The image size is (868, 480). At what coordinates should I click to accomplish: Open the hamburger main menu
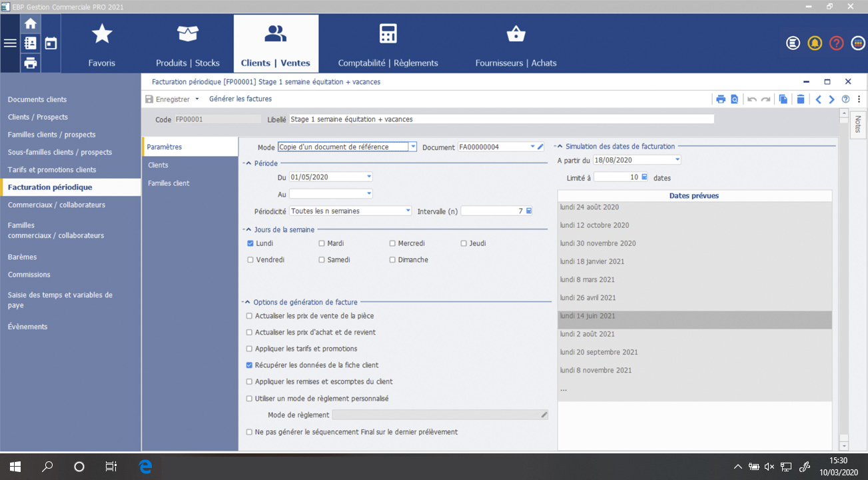click(x=10, y=43)
